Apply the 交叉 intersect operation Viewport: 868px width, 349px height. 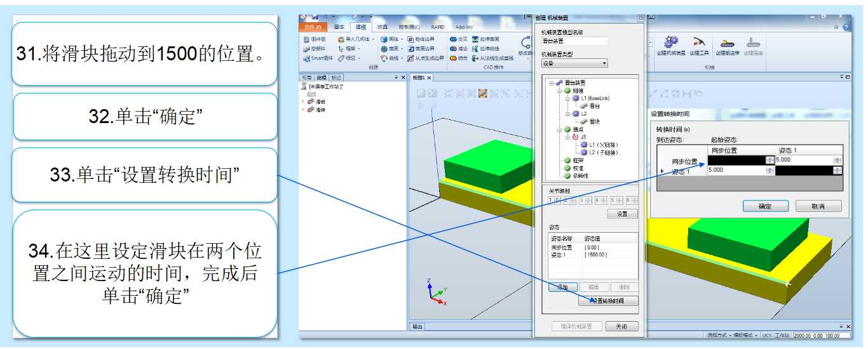(x=458, y=39)
